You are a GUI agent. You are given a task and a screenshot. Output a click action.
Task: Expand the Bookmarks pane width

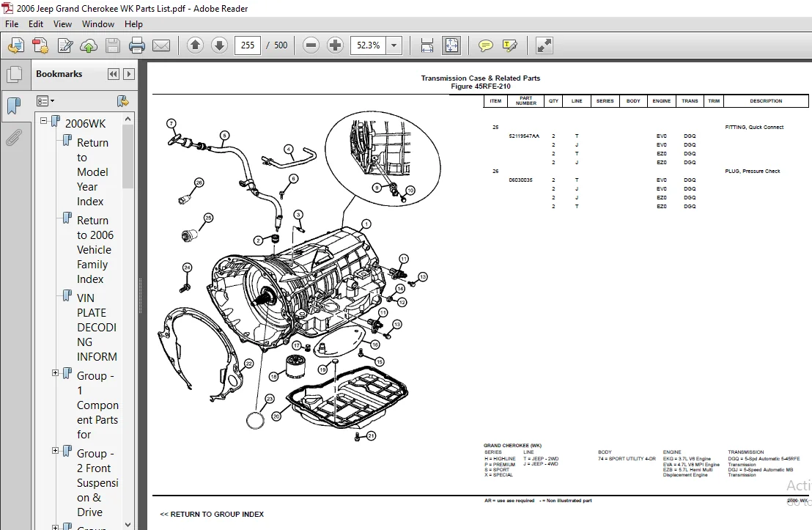coord(129,74)
